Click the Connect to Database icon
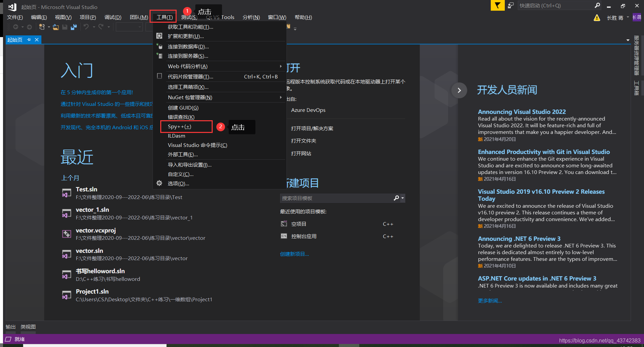Image resolution: width=644 pixels, height=347 pixels. (160, 46)
